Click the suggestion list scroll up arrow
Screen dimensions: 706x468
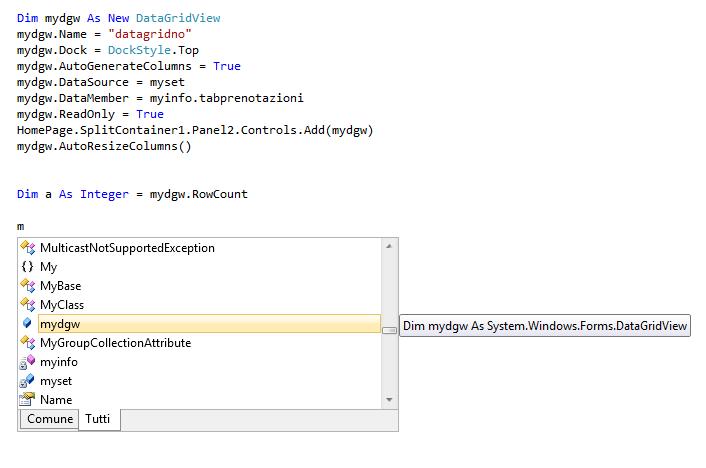tap(389, 246)
